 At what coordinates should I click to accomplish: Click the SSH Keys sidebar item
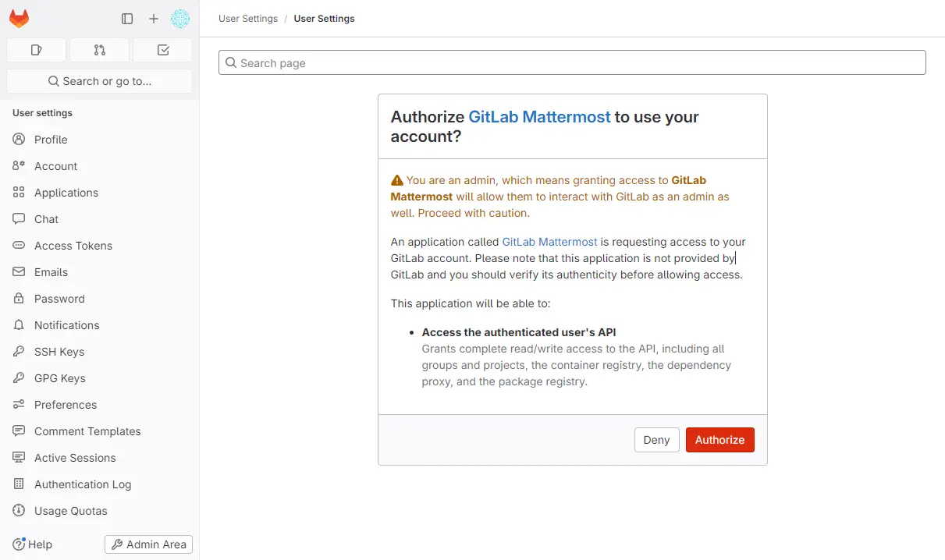pyautogui.click(x=59, y=352)
